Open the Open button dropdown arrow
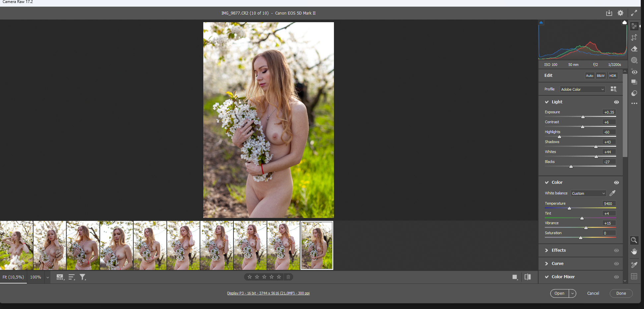Image resolution: width=644 pixels, height=309 pixels. pos(573,293)
